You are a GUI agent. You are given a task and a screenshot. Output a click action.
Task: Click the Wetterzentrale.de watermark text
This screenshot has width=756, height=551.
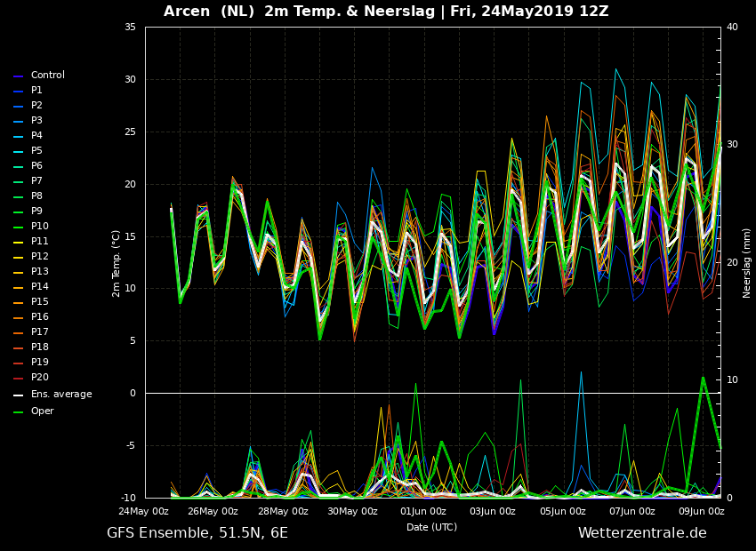tap(642, 532)
